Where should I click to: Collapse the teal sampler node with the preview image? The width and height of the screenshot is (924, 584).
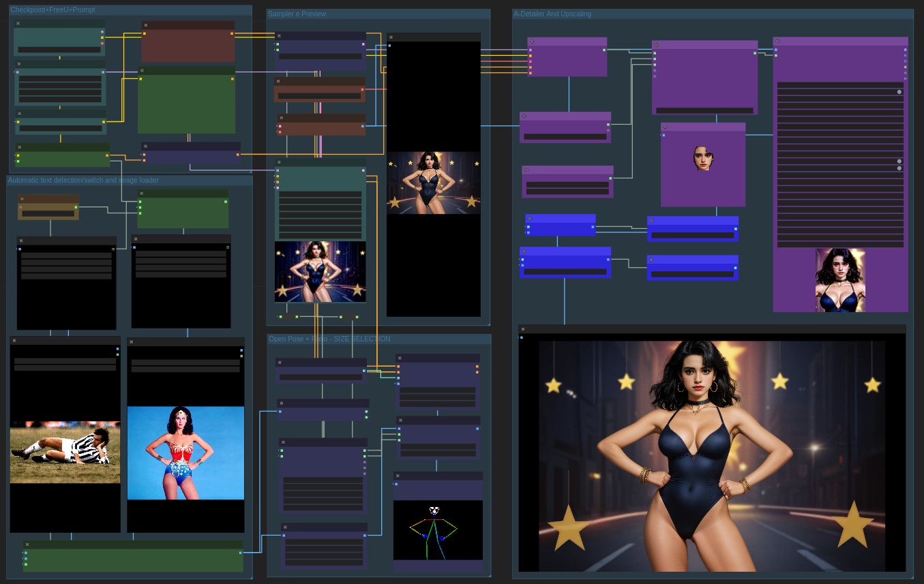[280, 162]
